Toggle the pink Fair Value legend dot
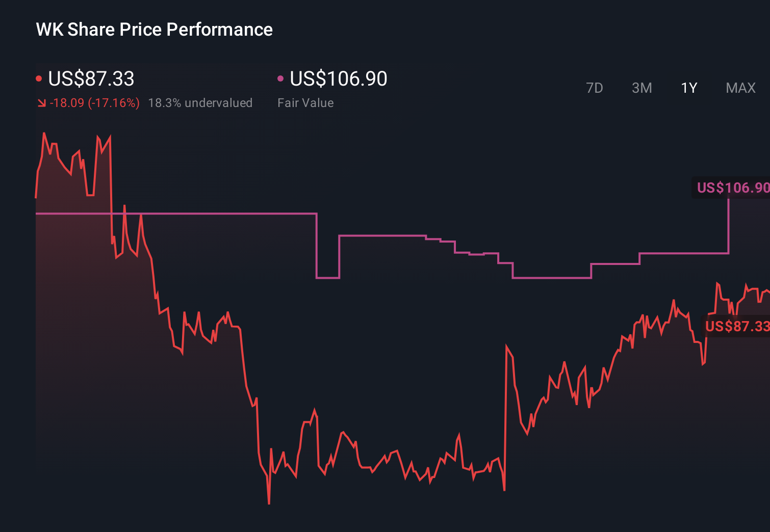Viewport: 770px width, 532px height. (279, 78)
